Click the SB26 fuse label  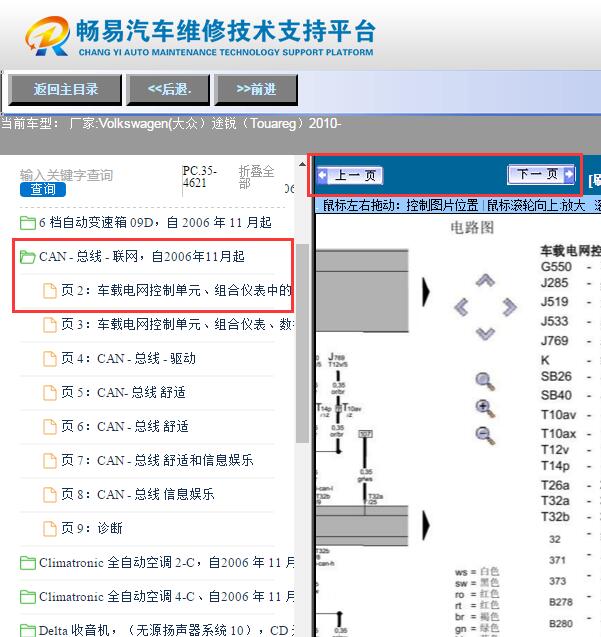tap(556, 377)
